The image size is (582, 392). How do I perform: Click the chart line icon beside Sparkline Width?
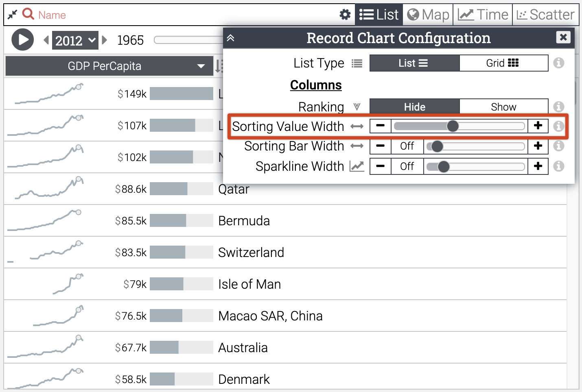pyautogui.click(x=357, y=166)
